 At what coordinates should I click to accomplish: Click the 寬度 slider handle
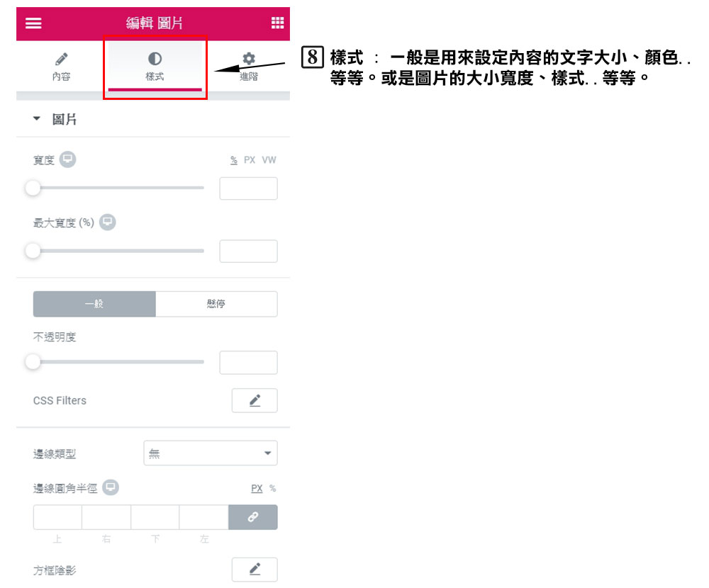coord(33,188)
